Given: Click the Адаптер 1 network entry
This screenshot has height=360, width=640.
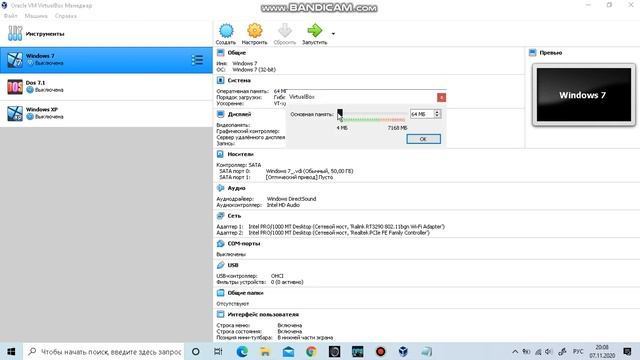Looking at the screenshot, I should pyautogui.click(x=330, y=227).
